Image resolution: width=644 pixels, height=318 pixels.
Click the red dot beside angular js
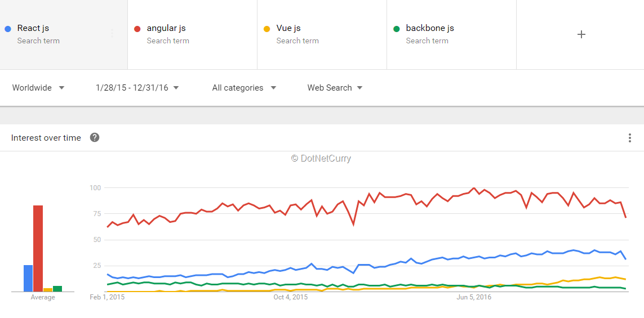click(x=137, y=29)
